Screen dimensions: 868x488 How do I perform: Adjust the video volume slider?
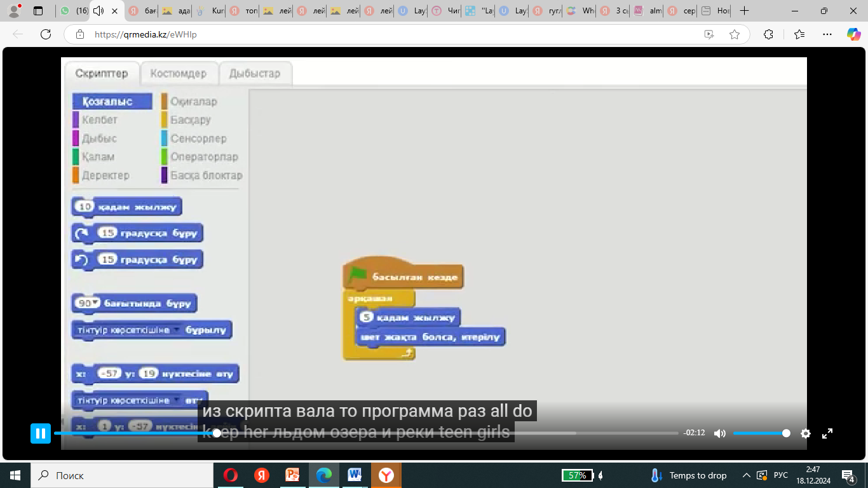[761, 433]
